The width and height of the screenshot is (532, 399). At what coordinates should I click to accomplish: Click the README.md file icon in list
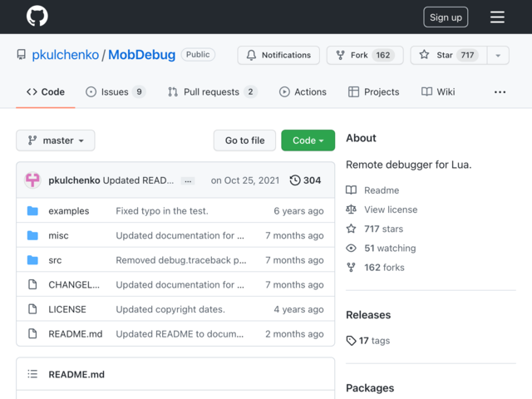(x=32, y=334)
